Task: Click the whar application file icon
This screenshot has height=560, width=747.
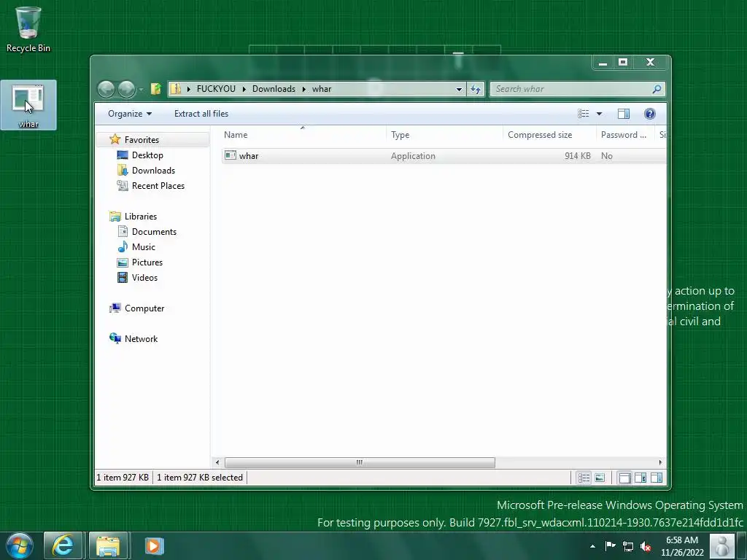Action: point(231,155)
